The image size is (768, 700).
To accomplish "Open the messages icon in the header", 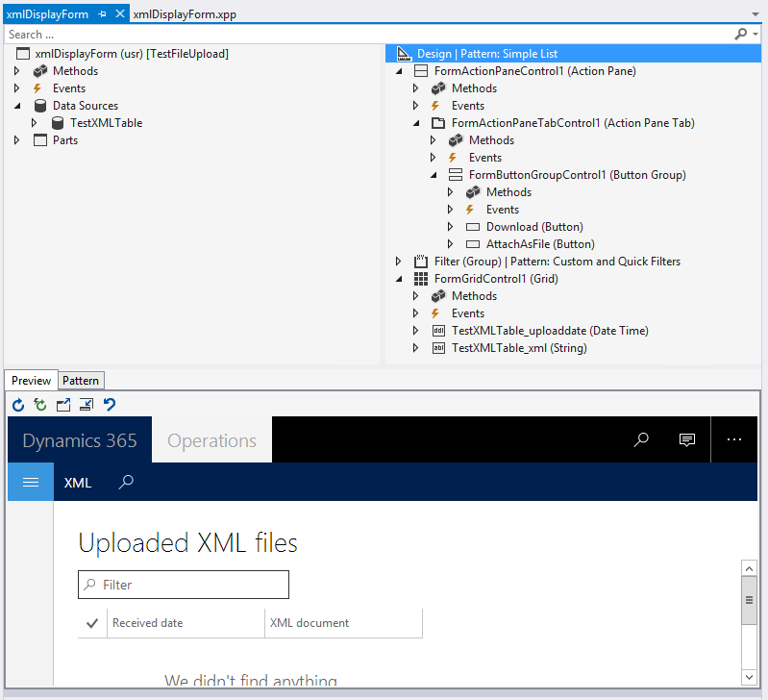I will [687, 440].
